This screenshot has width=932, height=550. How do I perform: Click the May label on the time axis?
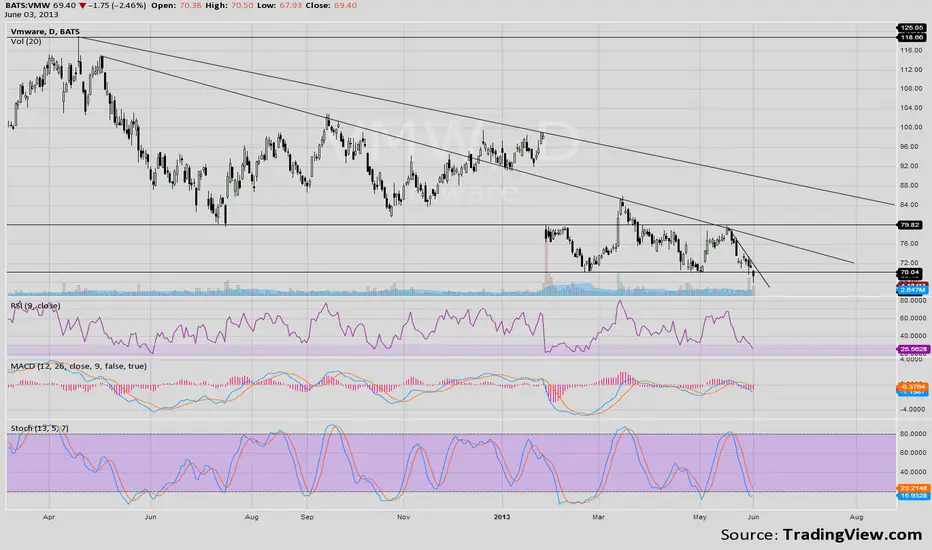tap(700, 517)
